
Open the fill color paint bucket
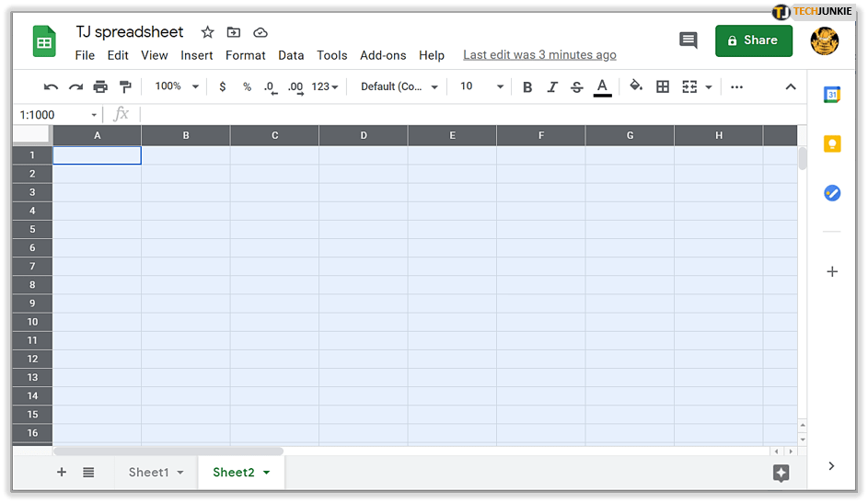[x=635, y=86]
